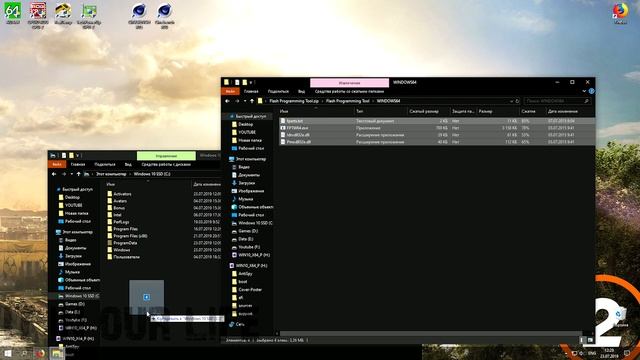Open quick access toolbar dropdown in Windows 10 SSD (C:) title bar
The image size is (640, 360).
78,156
